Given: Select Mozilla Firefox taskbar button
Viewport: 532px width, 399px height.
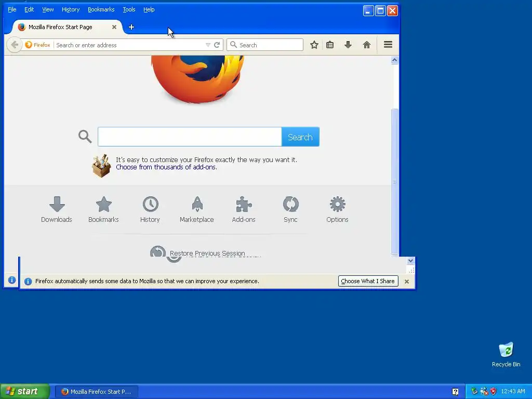Looking at the screenshot, I should pyautogui.click(x=96, y=392).
